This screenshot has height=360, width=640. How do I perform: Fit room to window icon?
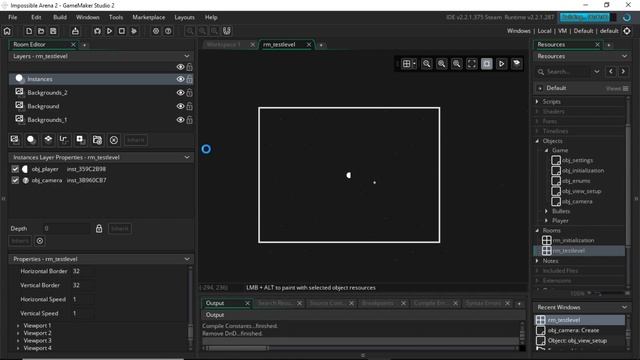(472, 64)
